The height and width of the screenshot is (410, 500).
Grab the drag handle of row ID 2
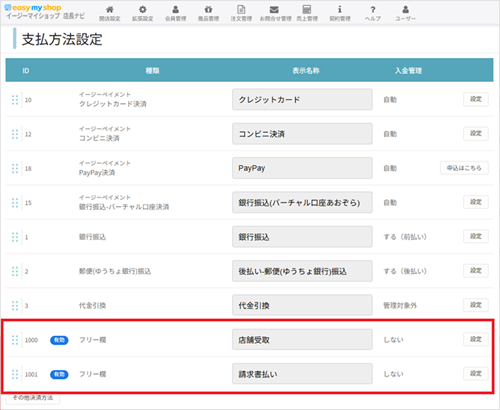tap(15, 271)
